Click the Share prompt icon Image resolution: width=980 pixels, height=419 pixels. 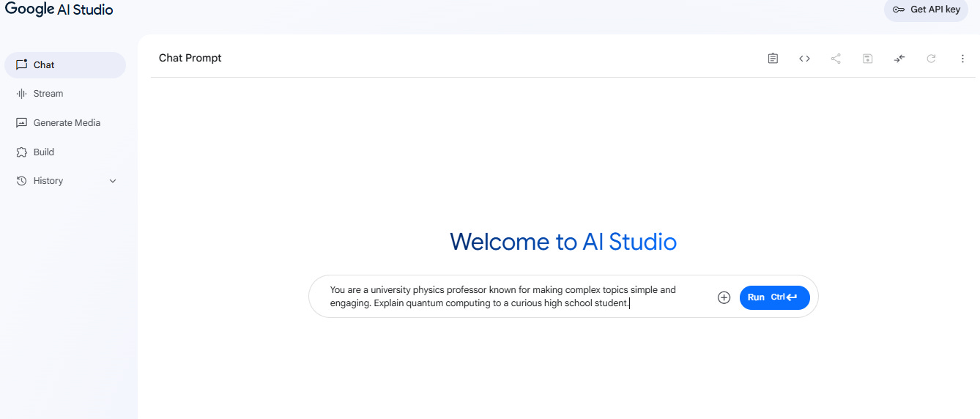[x=836, y=59]
